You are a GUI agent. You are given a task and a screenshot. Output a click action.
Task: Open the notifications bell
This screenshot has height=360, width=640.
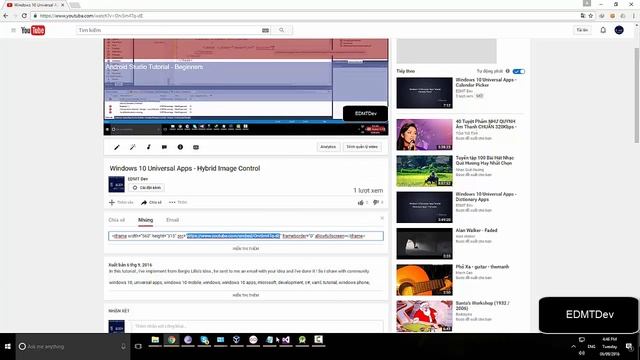click(x=603, y=30)
